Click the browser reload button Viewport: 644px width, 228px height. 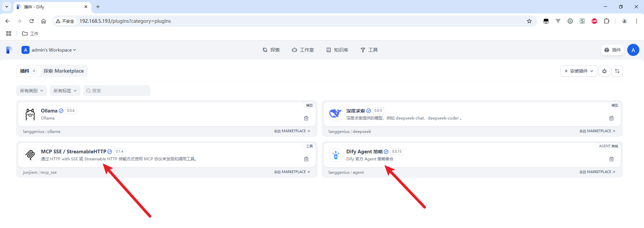point(32,21)
